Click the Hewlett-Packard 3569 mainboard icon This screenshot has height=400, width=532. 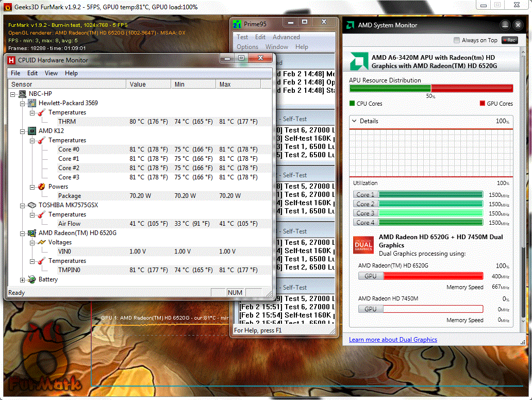coord(32,103)
